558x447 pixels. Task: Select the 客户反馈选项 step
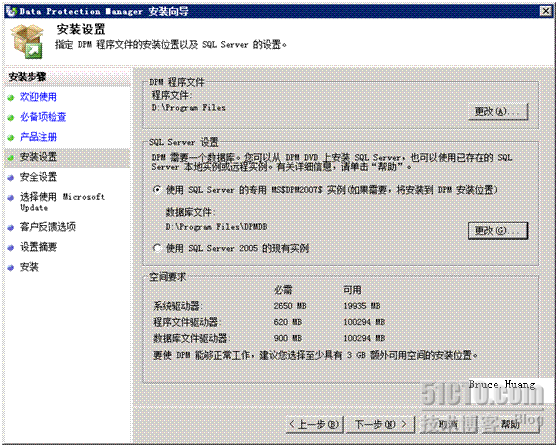pyautogui.click(x=48, y=227)
